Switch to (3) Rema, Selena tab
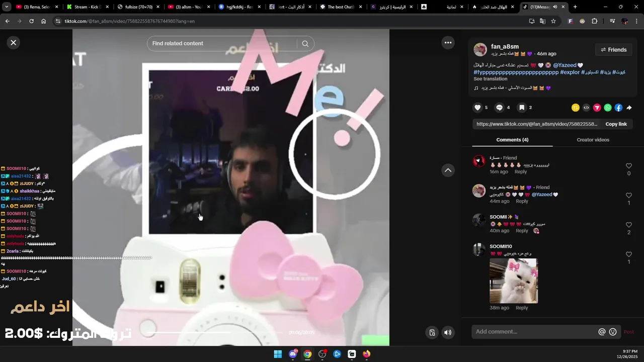Screen dimensions: 644x362 click(38, 7)
